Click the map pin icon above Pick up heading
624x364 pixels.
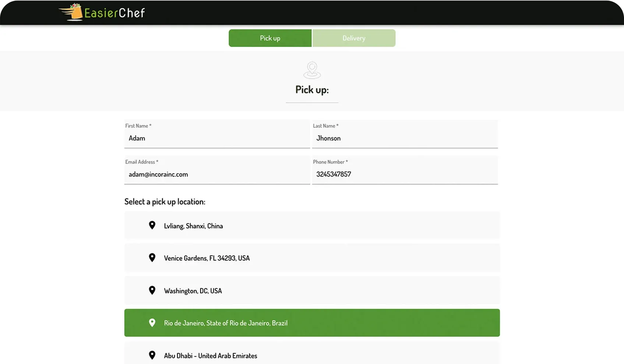[312, 70]
